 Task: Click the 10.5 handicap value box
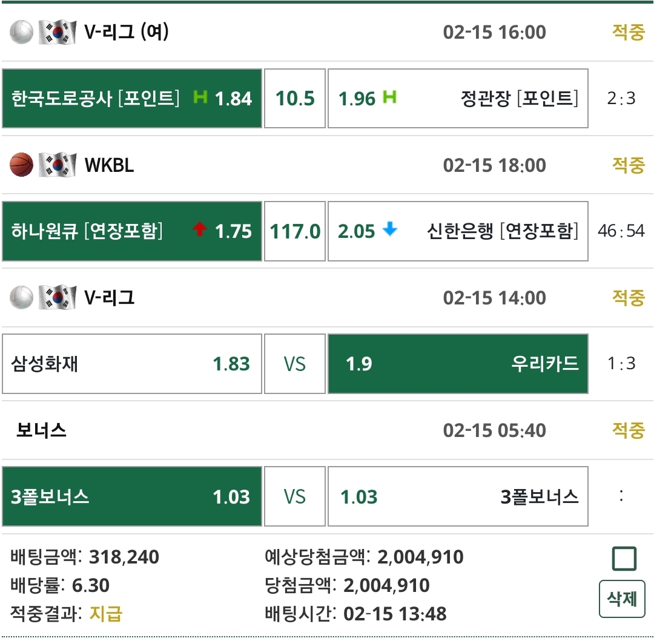[295, 98]
